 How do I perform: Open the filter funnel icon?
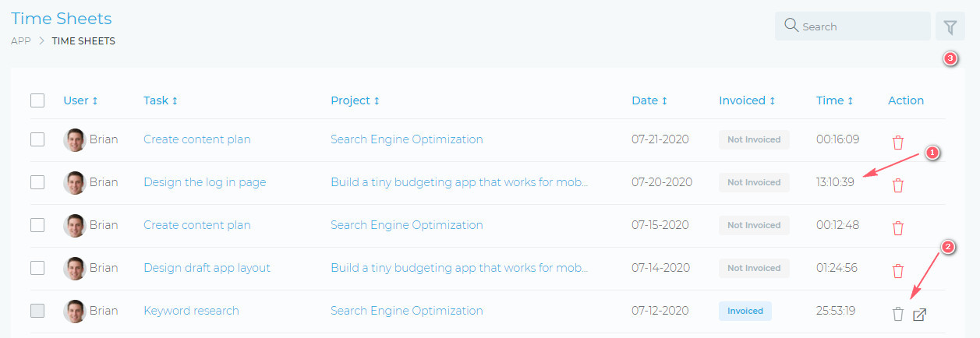(950, 26)
